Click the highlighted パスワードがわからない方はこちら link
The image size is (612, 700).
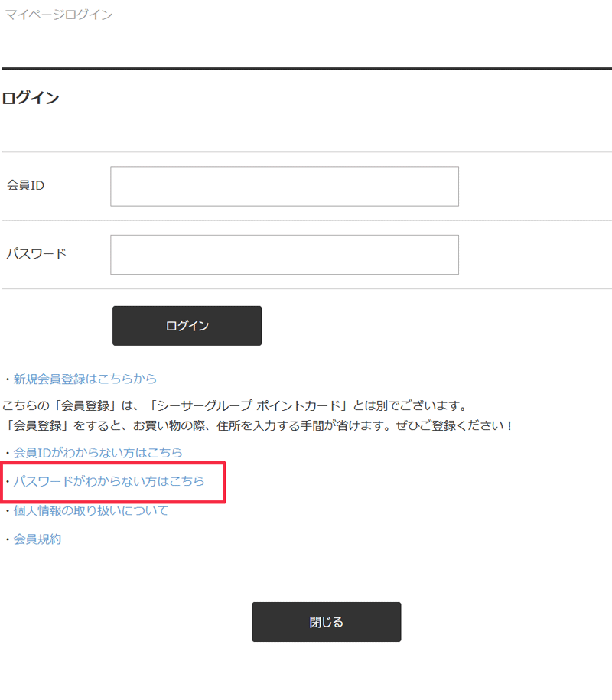click(x=109, y=481)
